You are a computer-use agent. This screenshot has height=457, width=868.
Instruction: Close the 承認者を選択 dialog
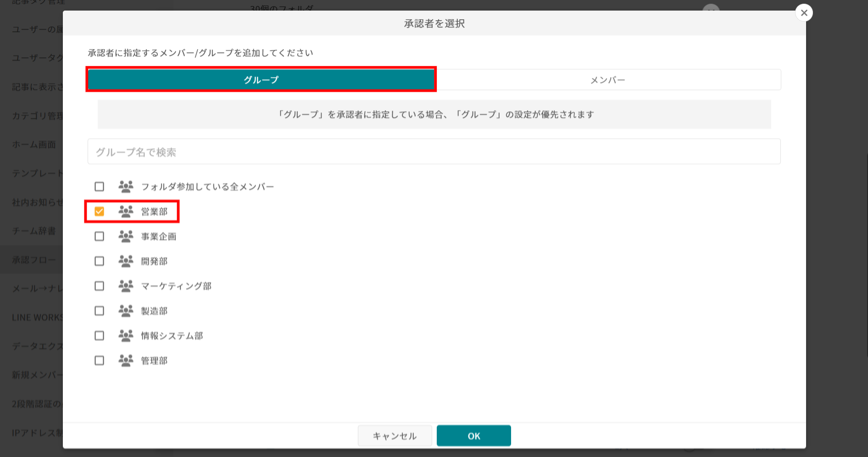point(804,13)
